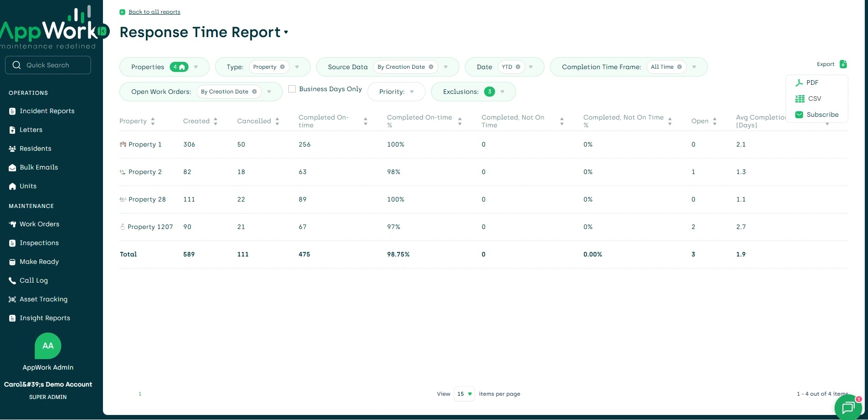This screenshot has width=868, height=420.
Task: Expand the Completion Time Frame dropdown arrow
Action: click(x=694, y=67)
